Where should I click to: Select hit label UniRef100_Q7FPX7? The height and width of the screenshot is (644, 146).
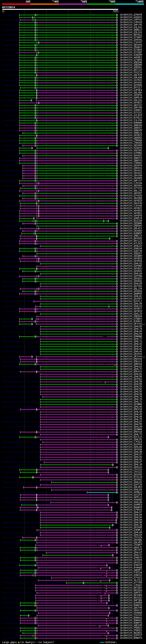pos(131,636)
